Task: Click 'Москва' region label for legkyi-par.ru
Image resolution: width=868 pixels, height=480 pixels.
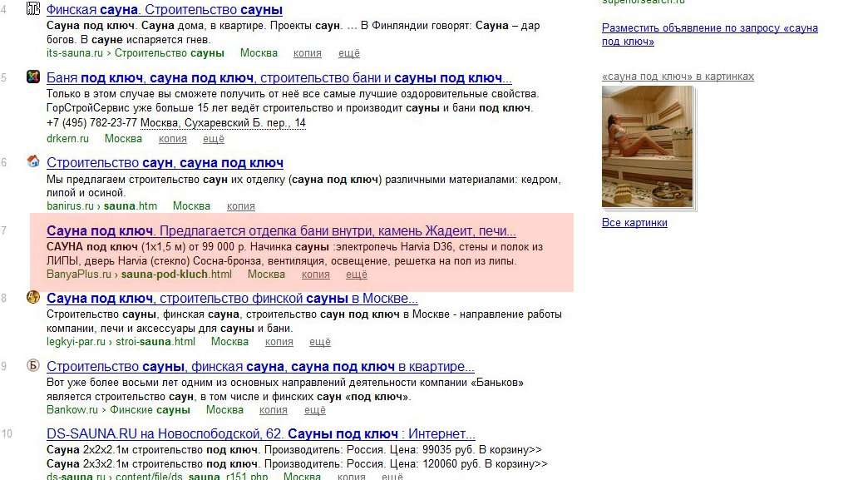Action: [229, 342]
